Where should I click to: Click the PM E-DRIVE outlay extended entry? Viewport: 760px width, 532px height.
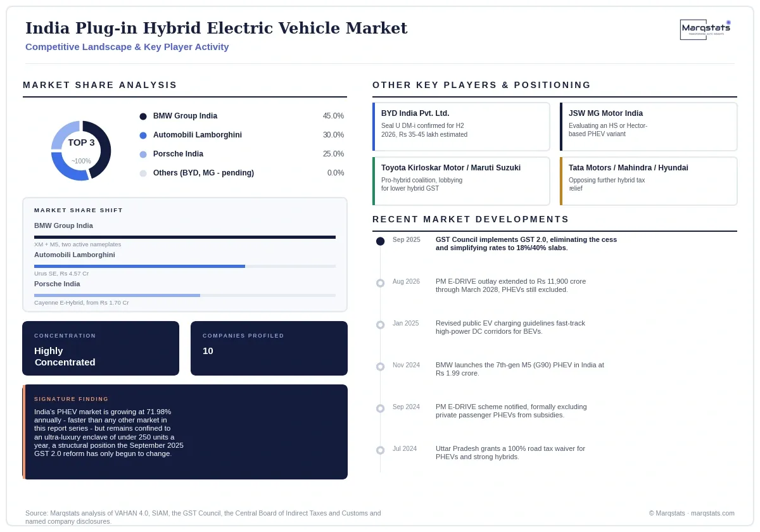pos(511,286)
